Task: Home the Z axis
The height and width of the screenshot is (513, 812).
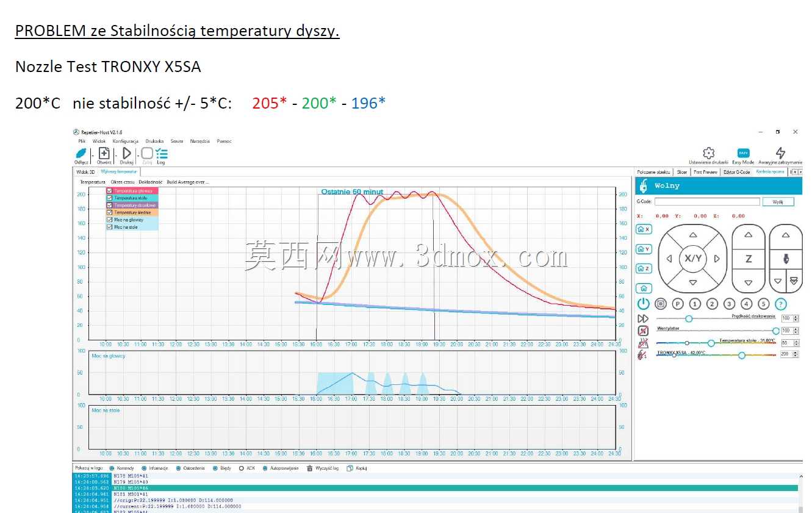Action: pos(644,268)
